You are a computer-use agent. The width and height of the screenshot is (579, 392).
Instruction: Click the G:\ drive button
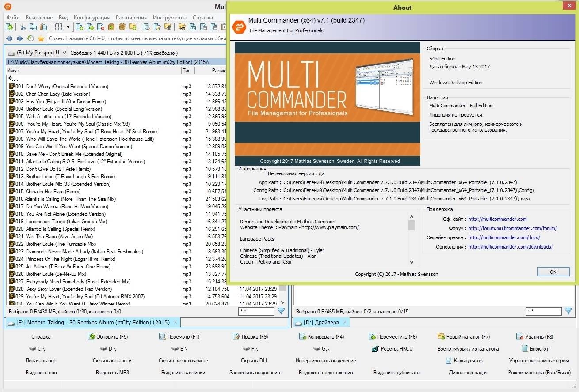coord(321,349)
